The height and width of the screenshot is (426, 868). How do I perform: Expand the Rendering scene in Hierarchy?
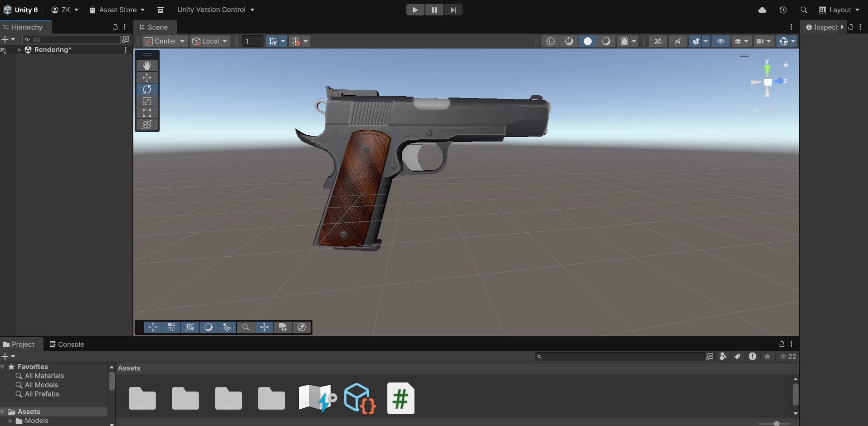point(20,50)
